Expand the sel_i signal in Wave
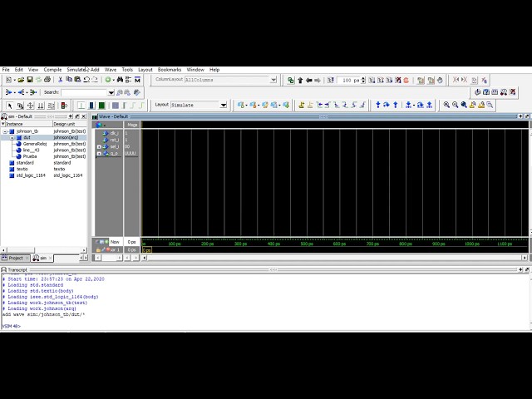Image resolution: width=532 pixels, height=399 pixels. (99, 147)
